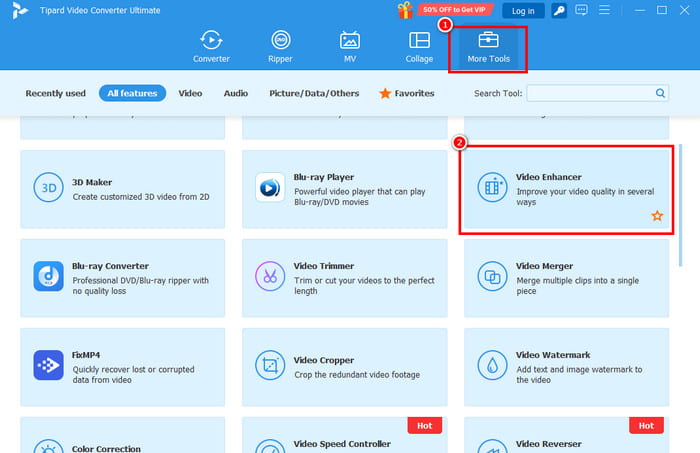Click 'Powerful video player' description
700x453 pixels.
tap(359, 197)
